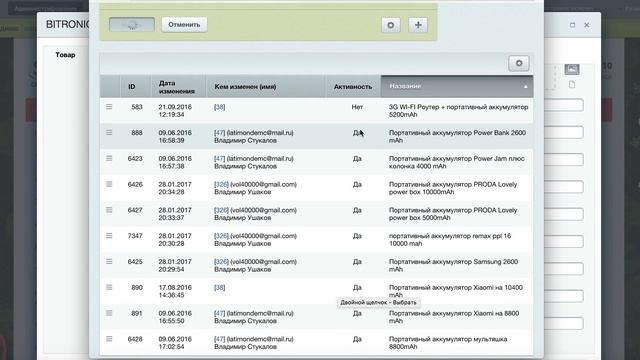Viewport: 640px width, 360px height.
Task: Open user link [326] in row 7347
Action: pyautogui.click(x=221, y=236)
